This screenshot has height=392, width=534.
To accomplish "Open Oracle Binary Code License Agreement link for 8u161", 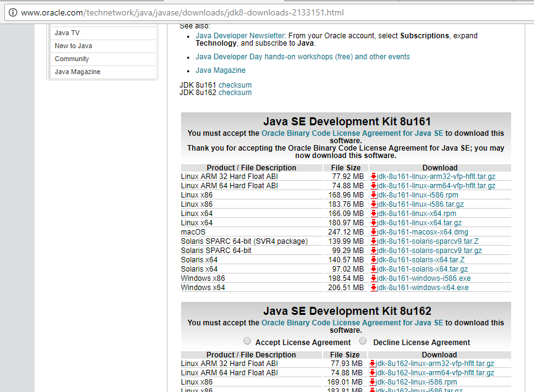I will (x=352, y=133).
